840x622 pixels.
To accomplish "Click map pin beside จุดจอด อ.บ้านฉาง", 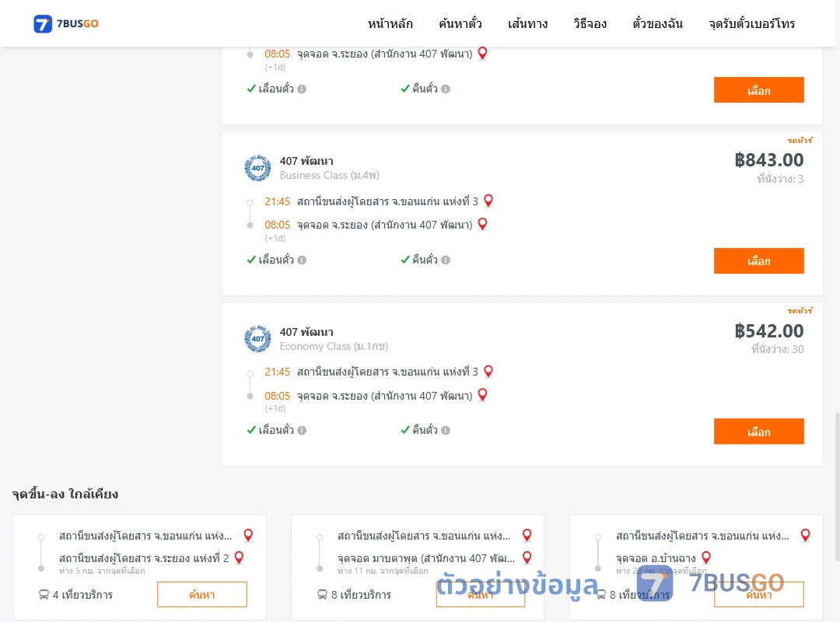I will pos(706,557).
